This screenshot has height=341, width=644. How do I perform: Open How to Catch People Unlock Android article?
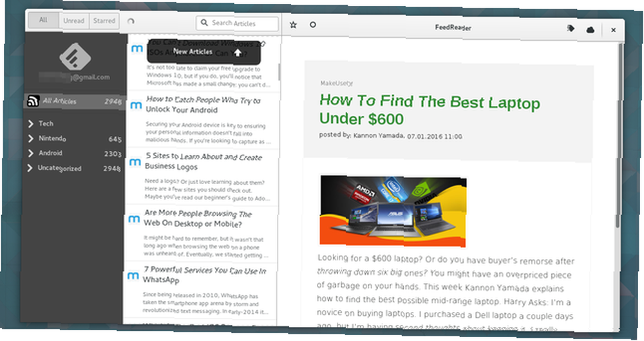203,120
